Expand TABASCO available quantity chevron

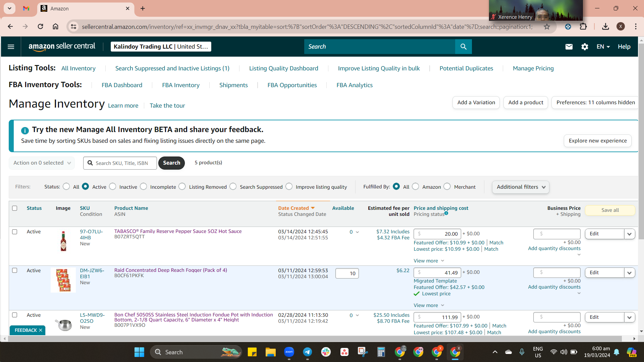(357, 232)
